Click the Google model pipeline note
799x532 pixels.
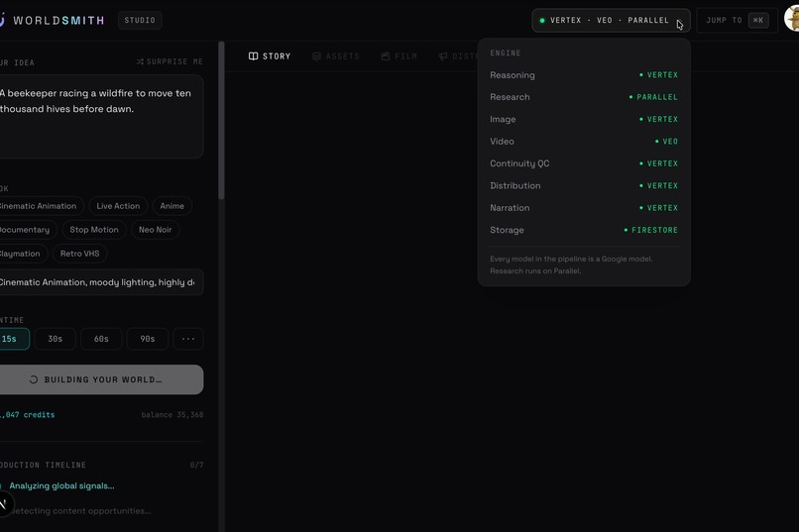coord(571,265)
